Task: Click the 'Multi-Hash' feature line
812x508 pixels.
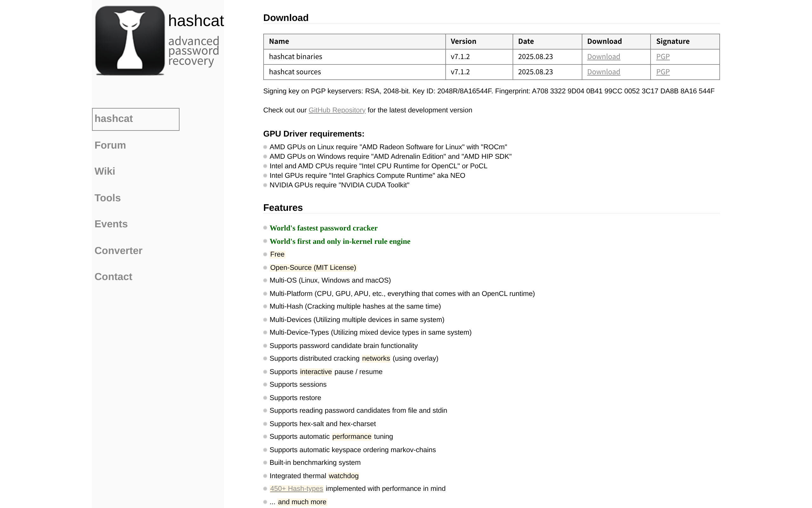Action: tap(355, 306)
